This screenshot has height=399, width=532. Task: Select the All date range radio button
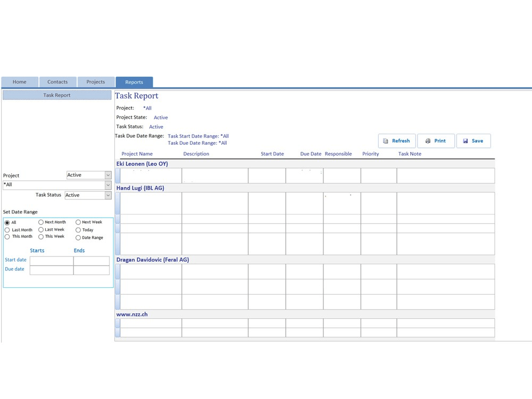[x=6, y=222]
